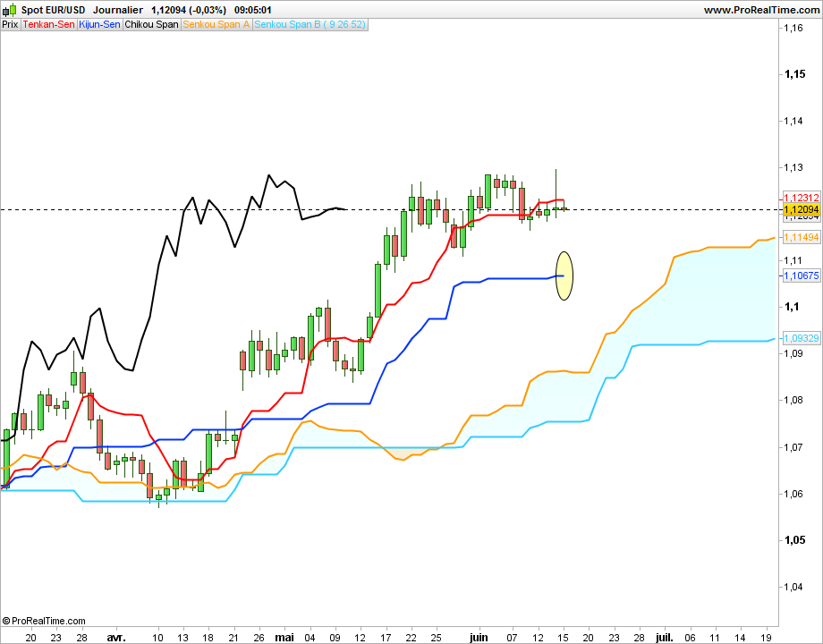
Task: Click the Spot EUR/USD instrument title
Action: 53,10
